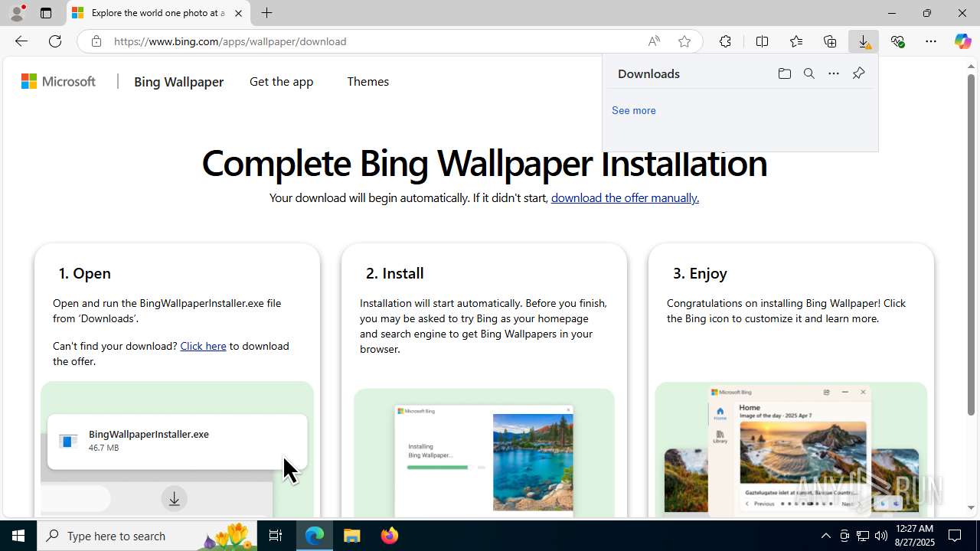
Task: Open the Extensions puzzle icon
Action: pyautogui.click(x=725, y=41)
